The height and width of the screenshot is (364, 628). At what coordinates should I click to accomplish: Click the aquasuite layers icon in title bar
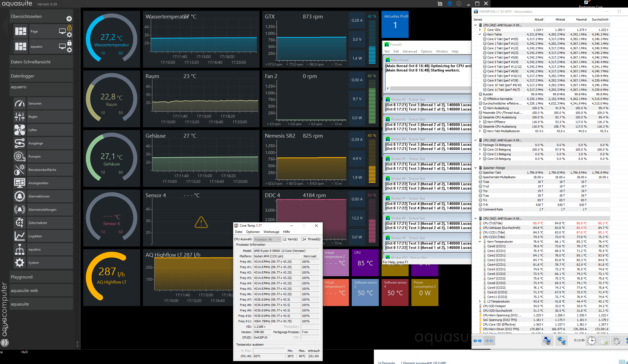click(x=450, y=4)
